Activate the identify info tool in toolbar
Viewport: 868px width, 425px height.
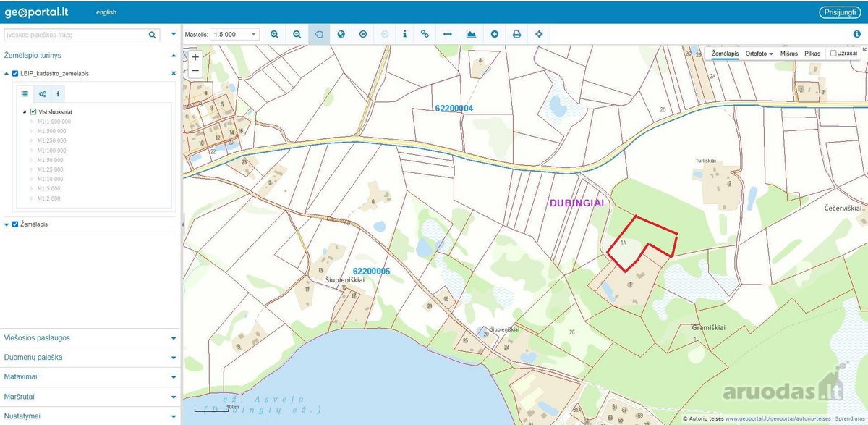pyautogui.click(x=404, y=34)
